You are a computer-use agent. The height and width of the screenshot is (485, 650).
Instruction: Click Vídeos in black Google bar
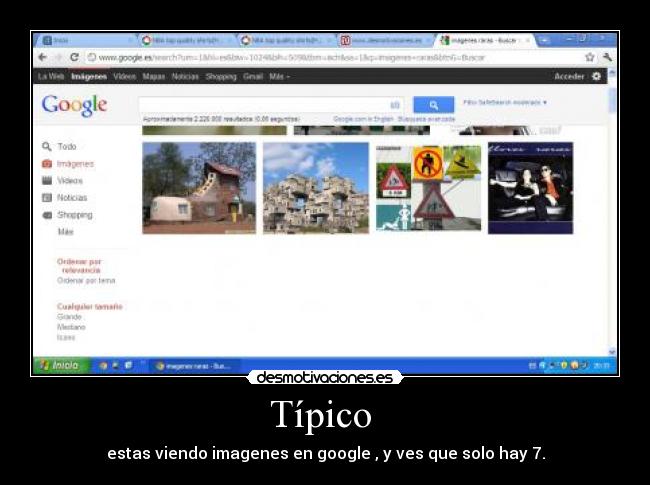coord(124,76)
